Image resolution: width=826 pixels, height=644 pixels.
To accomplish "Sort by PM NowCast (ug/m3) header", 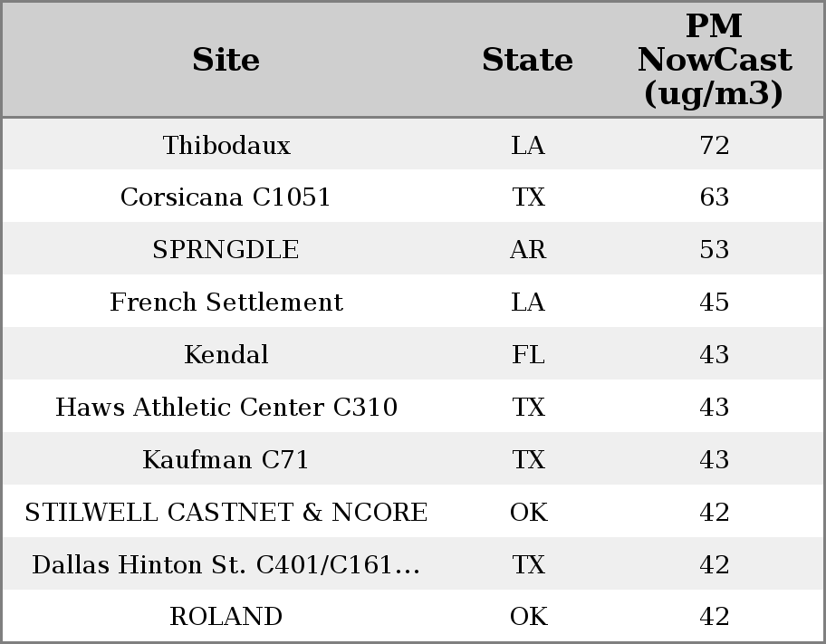I will [x=714, y=61].
